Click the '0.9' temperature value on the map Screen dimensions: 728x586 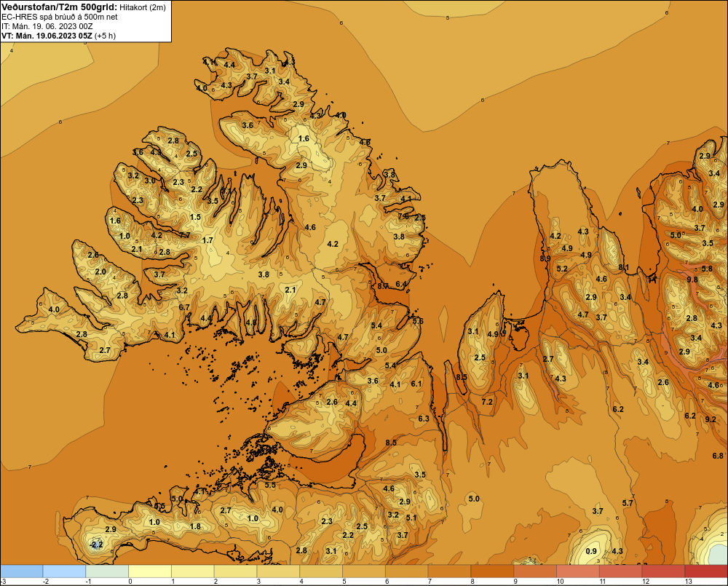coord(591,551)
